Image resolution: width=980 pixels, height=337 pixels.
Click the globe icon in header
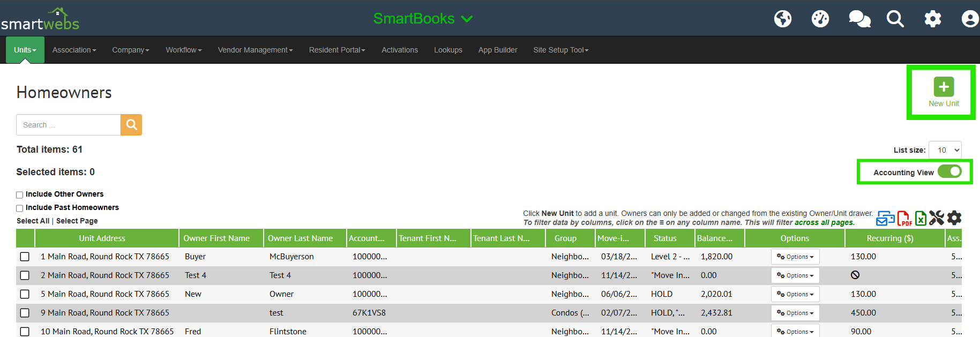pos(782,19)
